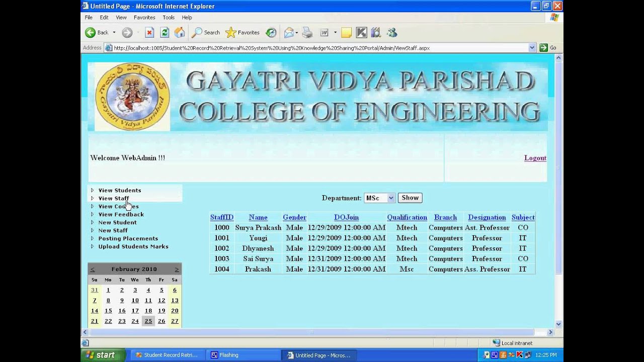
Task: Open the Back history dropdown arrow
Action: coord(114,33)
